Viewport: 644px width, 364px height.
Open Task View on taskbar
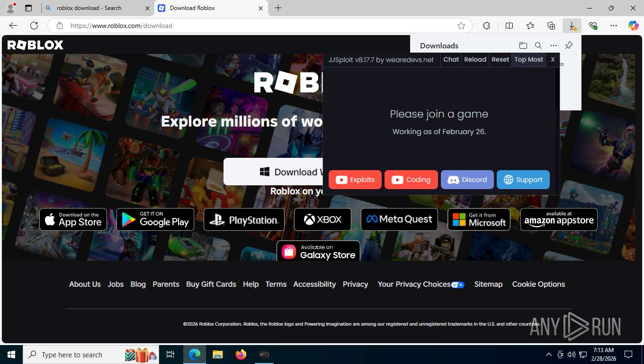pos(170,355)
